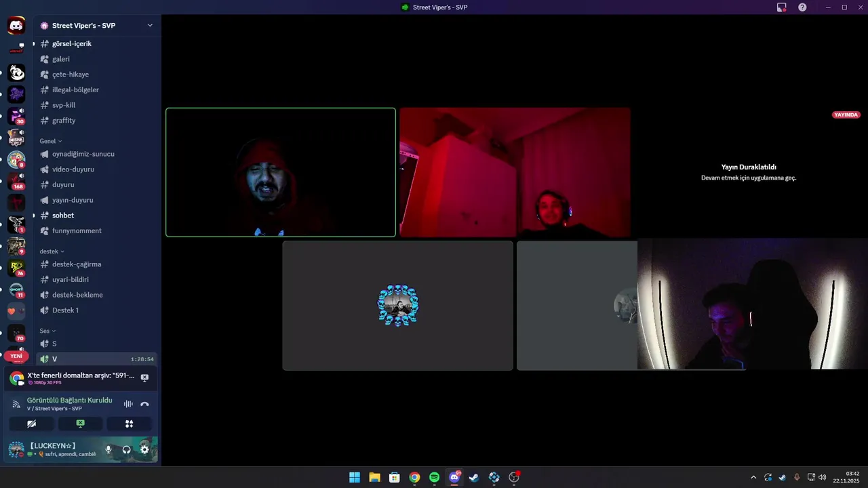The image size is (868, 488).
Task: Focus the paused stream tile labeled YAYINDA
Action: [x=749, y=172]
